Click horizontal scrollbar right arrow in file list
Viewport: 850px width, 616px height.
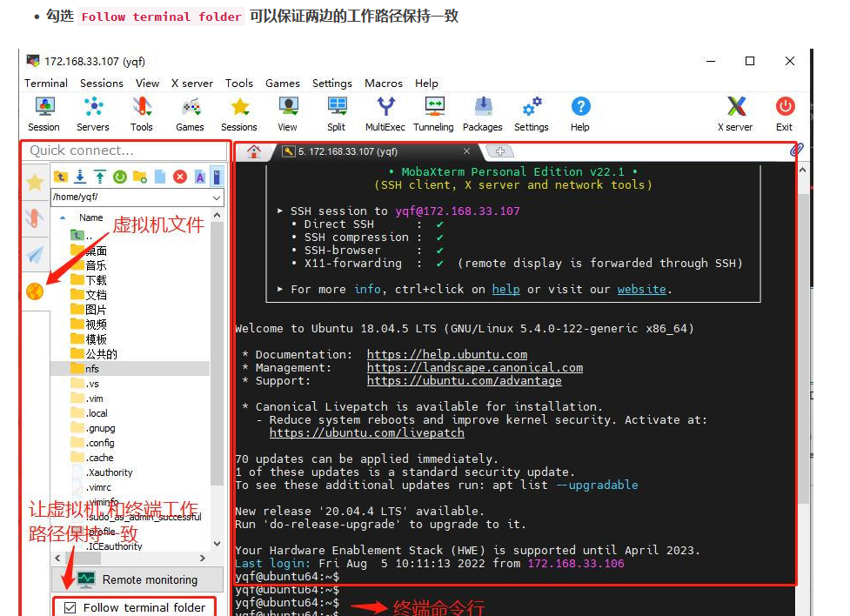click(203, 558)
